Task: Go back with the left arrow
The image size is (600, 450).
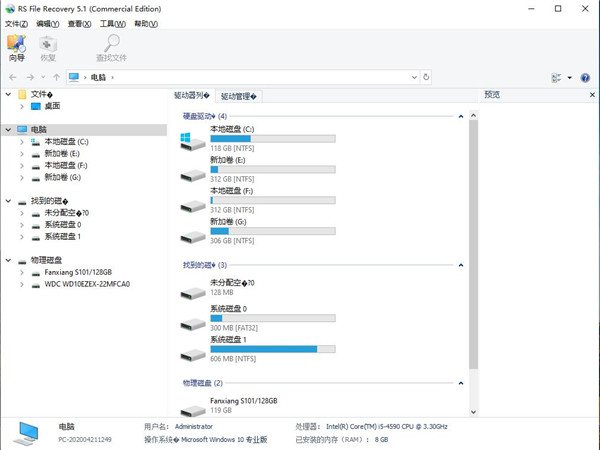Action: pos(13,77)
